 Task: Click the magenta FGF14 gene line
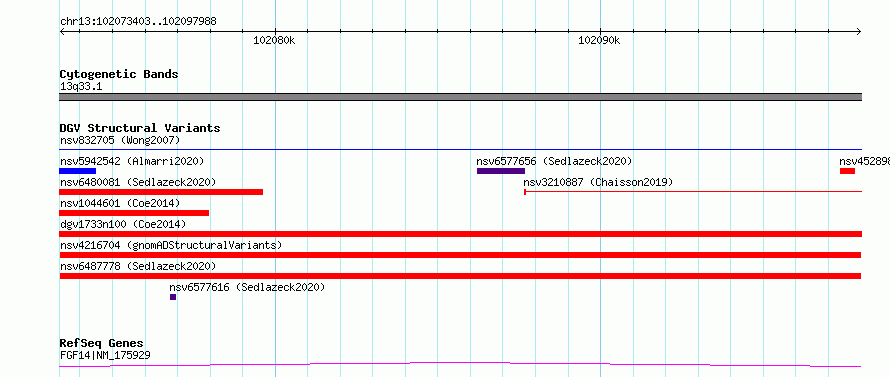click(460, 364)
